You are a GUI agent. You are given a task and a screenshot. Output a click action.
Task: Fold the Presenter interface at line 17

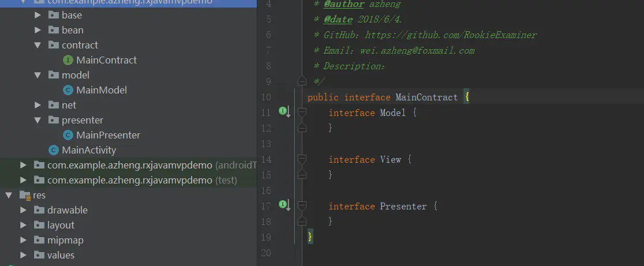302,205
